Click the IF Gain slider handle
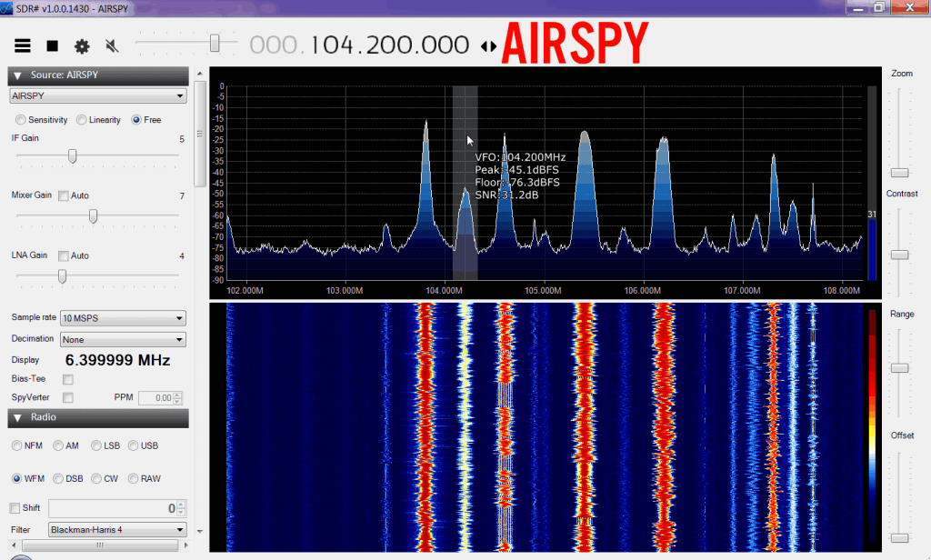The image size is (931, 560). 72,156
